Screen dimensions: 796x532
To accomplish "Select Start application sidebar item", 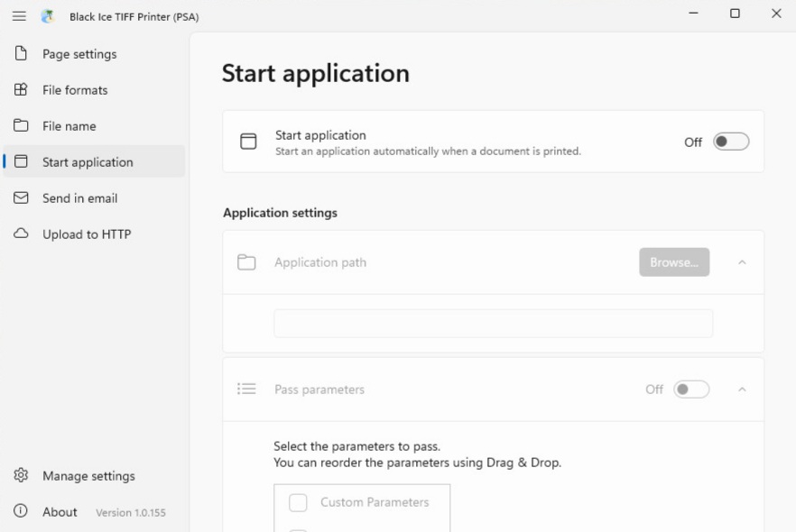I will tap(95, 161).
